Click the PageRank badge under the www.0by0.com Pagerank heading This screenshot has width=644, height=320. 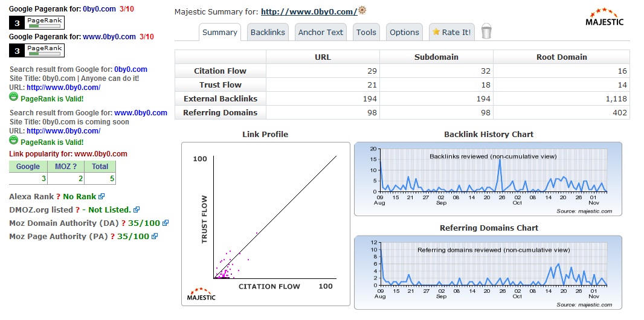coord(37,51)
